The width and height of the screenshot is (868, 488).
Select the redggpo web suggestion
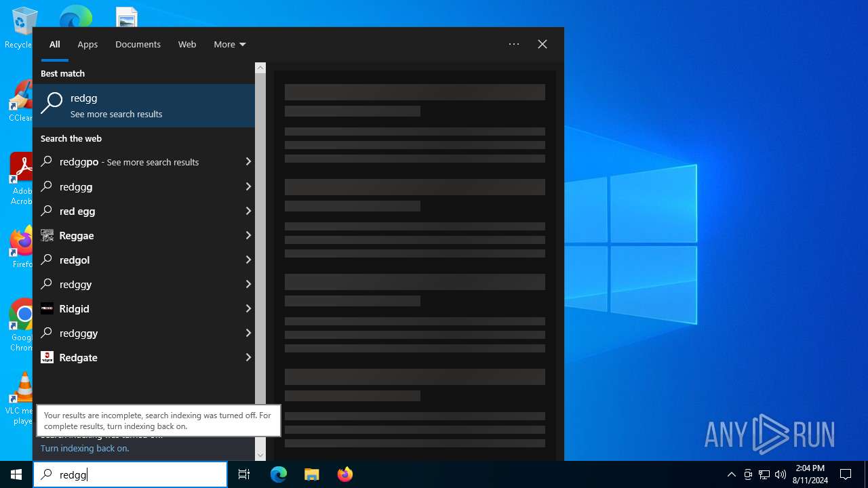pyautogui.click(x=138, y=162)
